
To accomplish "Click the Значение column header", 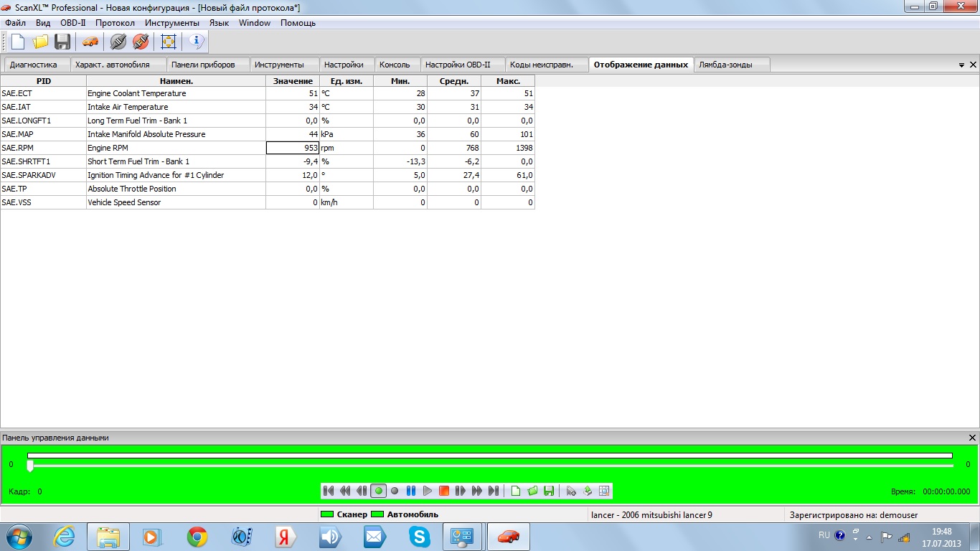I will 293,81.
